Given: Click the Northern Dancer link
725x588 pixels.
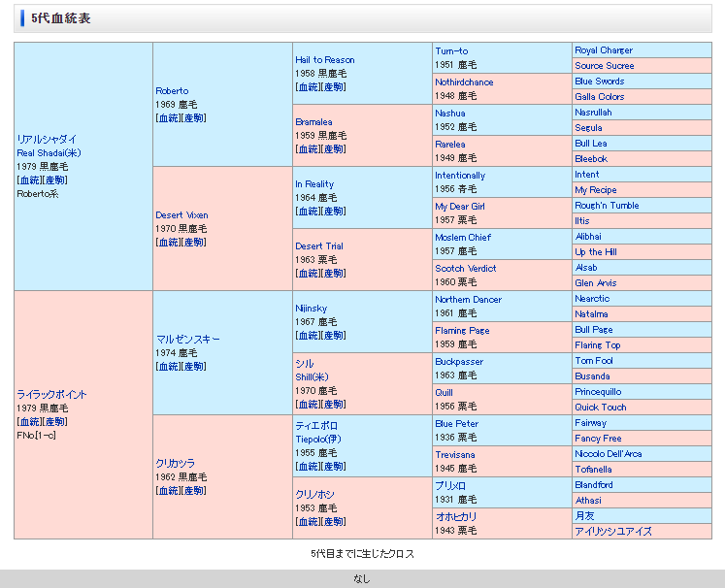Looking at the screenshot, I should click(468, 300).
